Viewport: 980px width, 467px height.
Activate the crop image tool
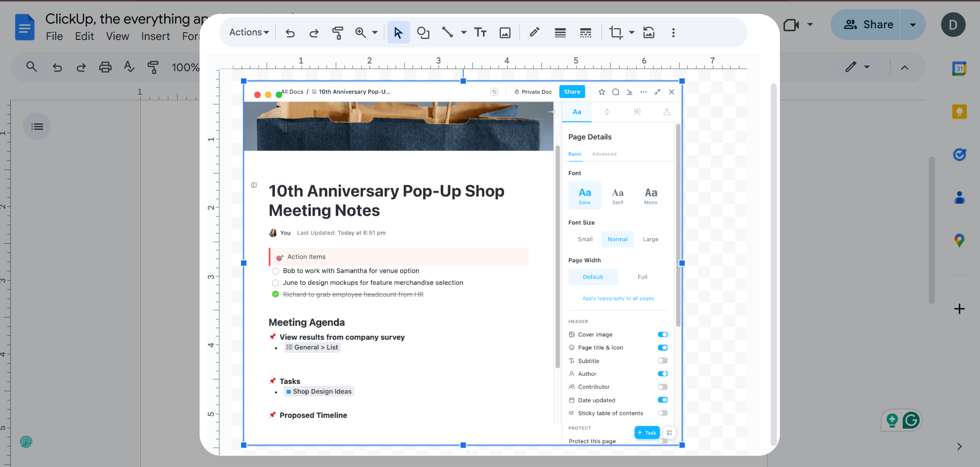[x=617, y=32]
